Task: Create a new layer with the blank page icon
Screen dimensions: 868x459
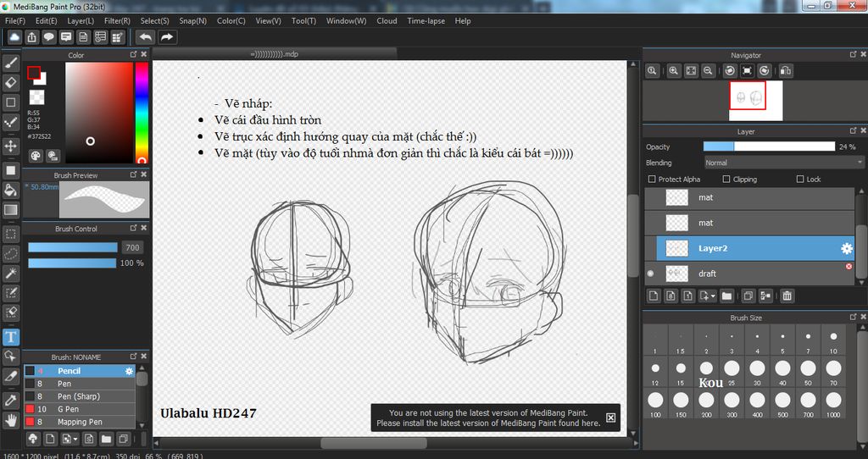Action: tap(654, 296)
